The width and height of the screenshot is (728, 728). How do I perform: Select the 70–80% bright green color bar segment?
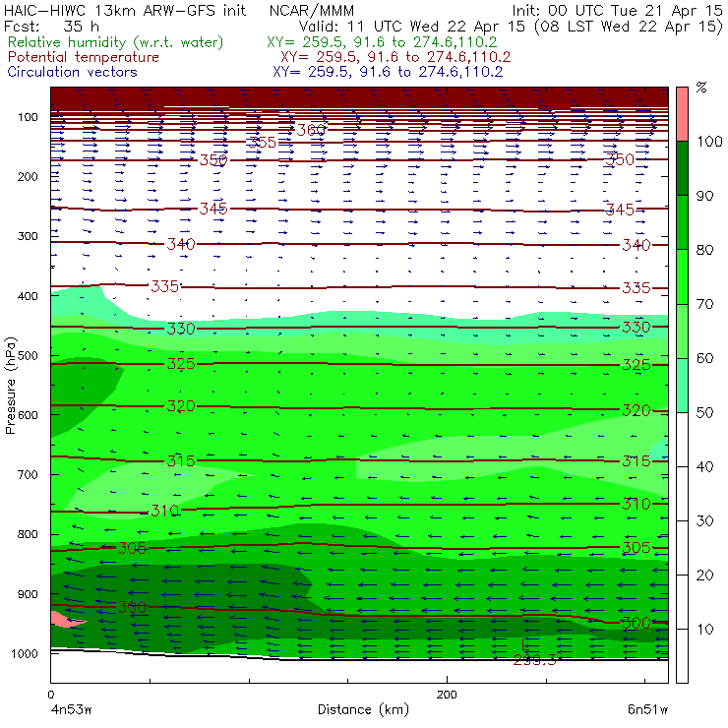click(682, 276)
